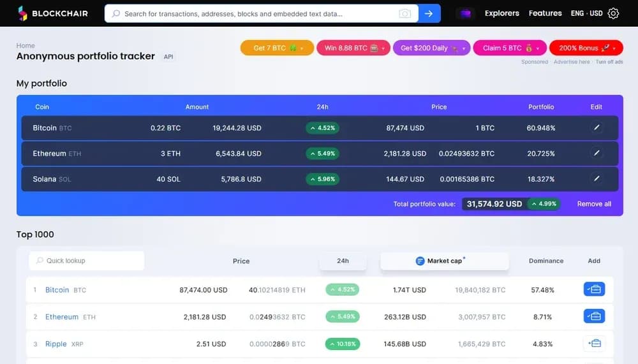638x364 pixels.
Task: Click Remove all in portfolio
Action: (594, 204)
